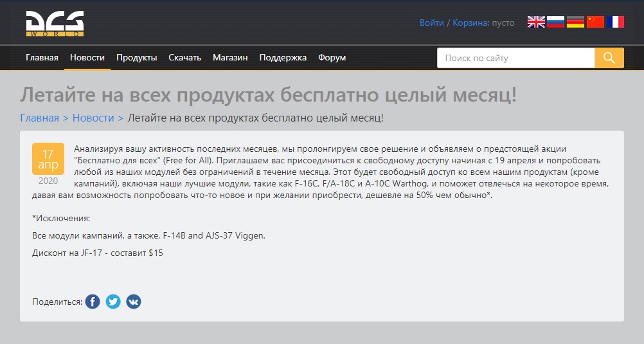This screenshot has width=644, height=344.
Task: Open the Главная menu item
Action: point(42,57)
